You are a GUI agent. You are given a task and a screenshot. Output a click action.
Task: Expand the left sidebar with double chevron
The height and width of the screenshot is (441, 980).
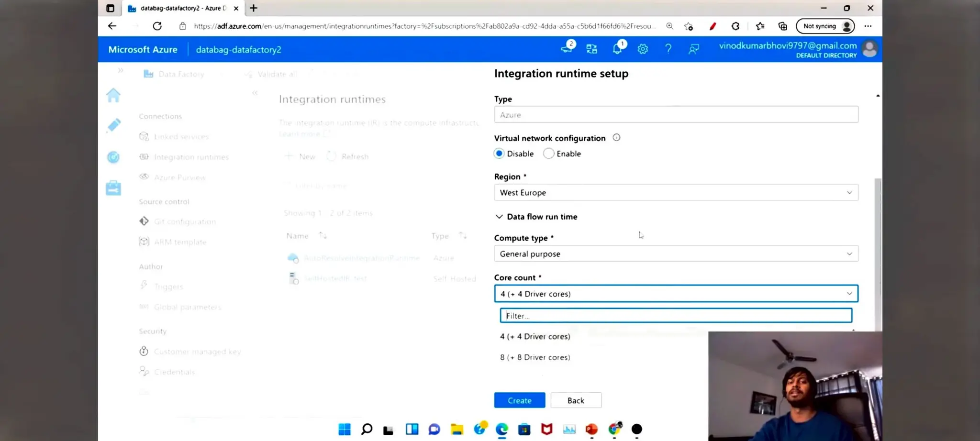pyautogui.click(x=121, y=70)
